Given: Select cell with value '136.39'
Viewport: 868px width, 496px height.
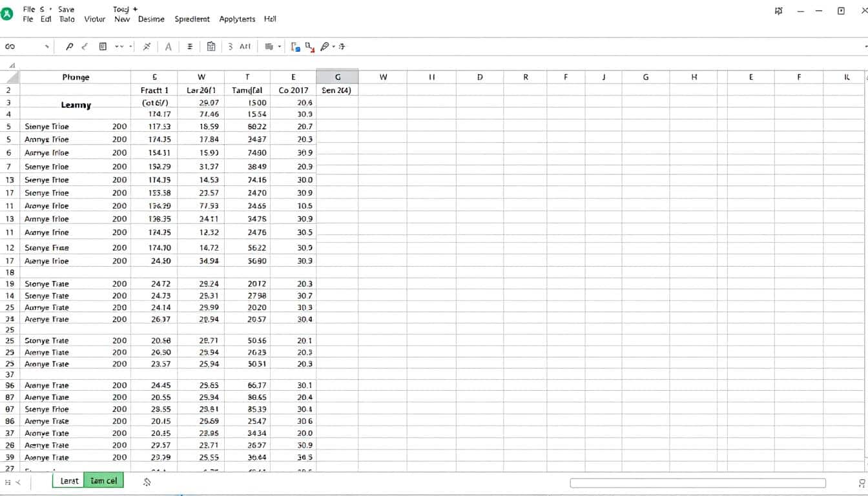Looking at the screenshot, I should 154,206.
